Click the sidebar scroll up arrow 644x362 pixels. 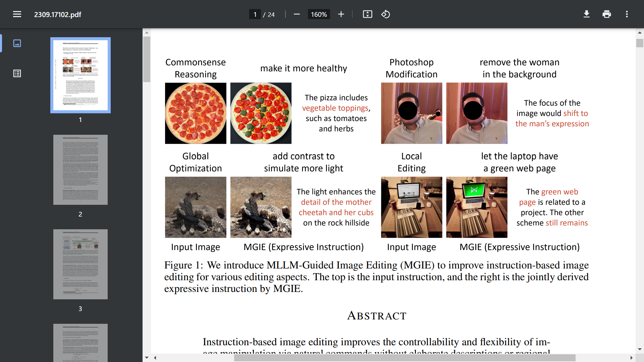[147, 33]
